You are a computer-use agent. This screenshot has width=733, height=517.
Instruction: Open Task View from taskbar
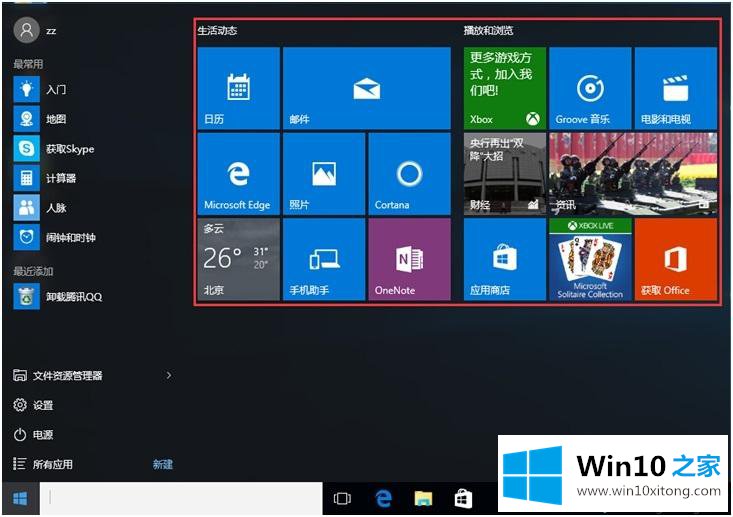coord(342,499)
